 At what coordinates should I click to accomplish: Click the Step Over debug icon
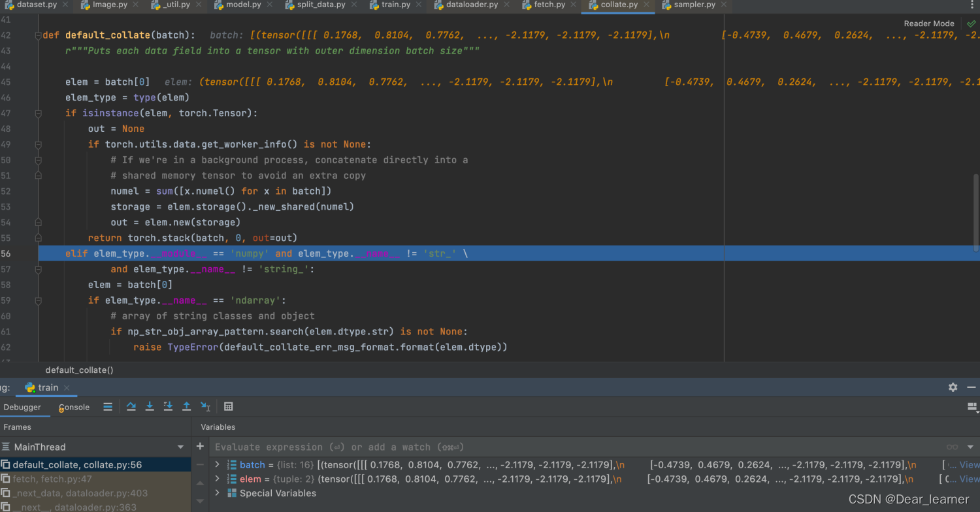click(131, 406)
